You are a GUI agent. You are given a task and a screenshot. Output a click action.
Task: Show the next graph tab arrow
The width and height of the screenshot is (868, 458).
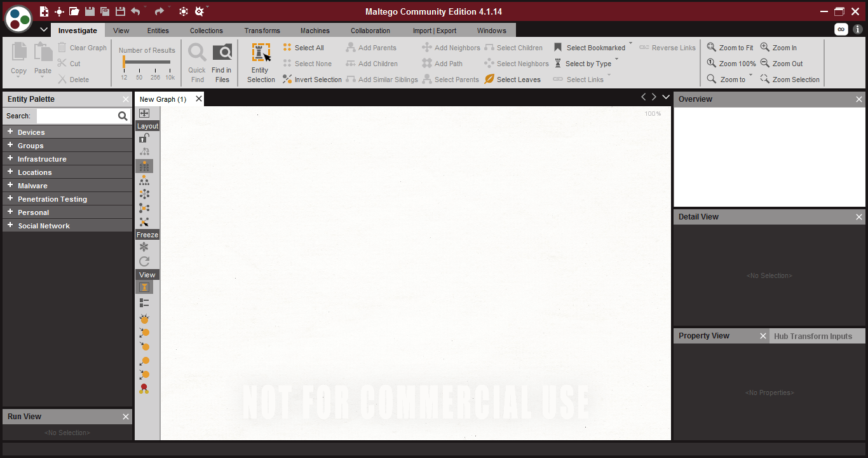[654, 97]
